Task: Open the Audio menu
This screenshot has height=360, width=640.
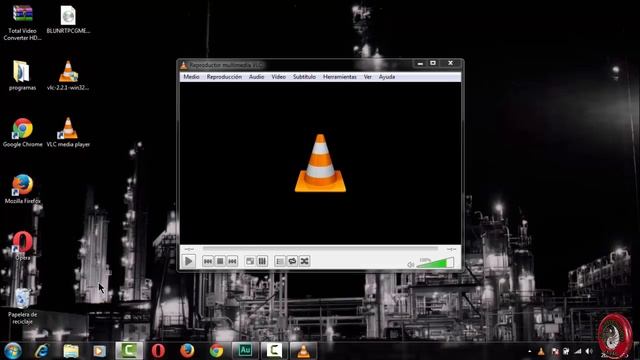Action: click(x=256, y=77)
